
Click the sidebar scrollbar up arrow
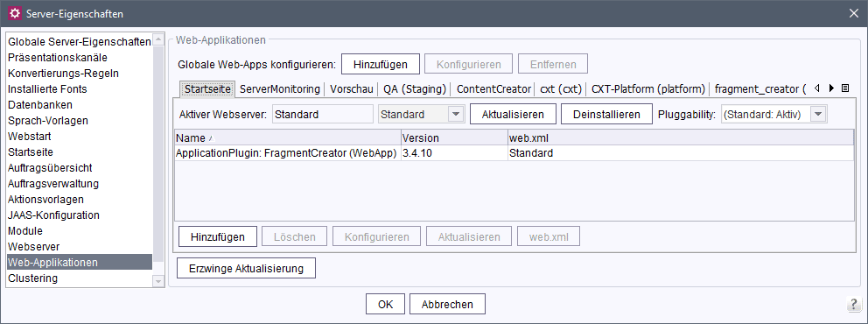point(158,40)
